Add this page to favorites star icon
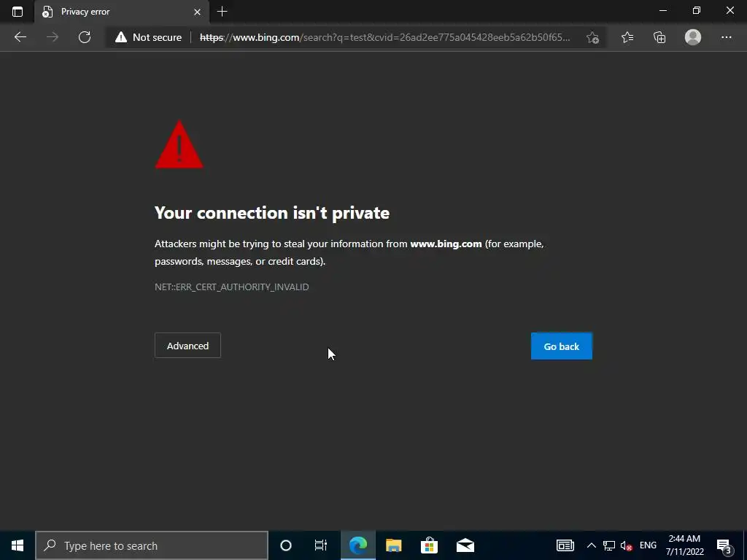The image size is (747, 560). [x=592, y=38]
